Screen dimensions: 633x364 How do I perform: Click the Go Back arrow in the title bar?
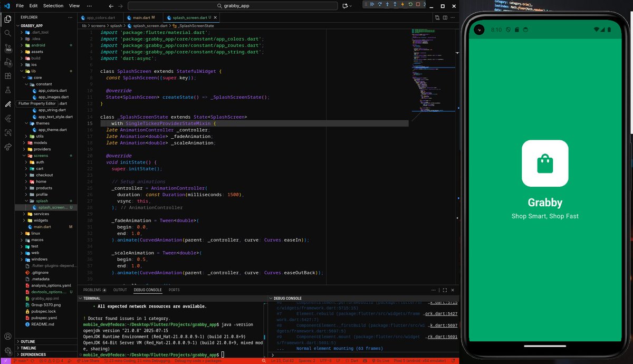click(111, 6)
